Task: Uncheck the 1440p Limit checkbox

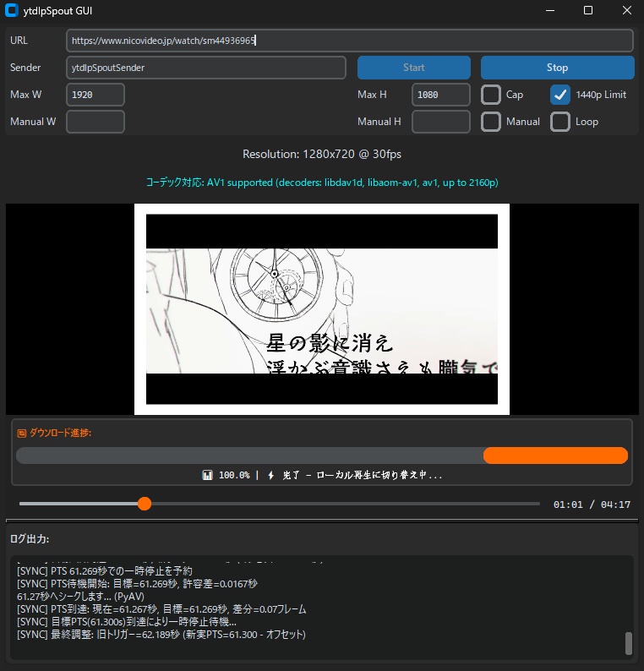Action: click(x=560, y=95)
